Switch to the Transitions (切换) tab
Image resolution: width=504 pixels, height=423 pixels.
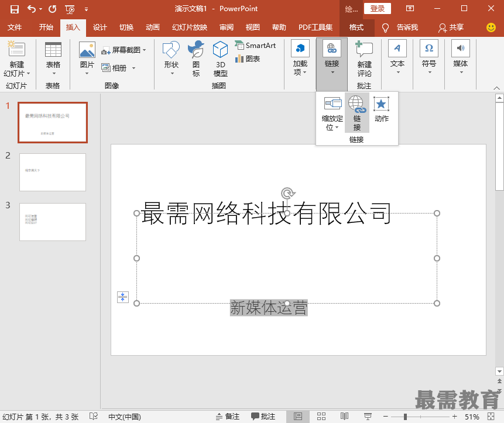click(x=126, y=27)
